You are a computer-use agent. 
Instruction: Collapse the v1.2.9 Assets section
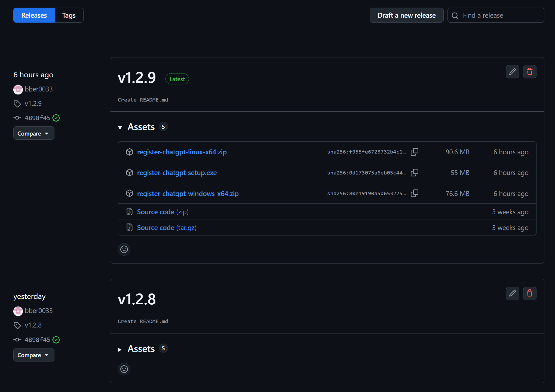point(120,127)
